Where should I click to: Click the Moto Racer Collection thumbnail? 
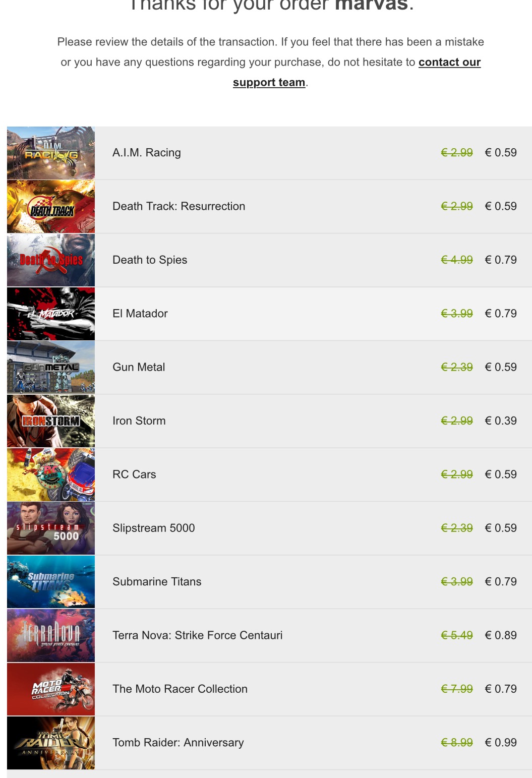coord(51,689)
